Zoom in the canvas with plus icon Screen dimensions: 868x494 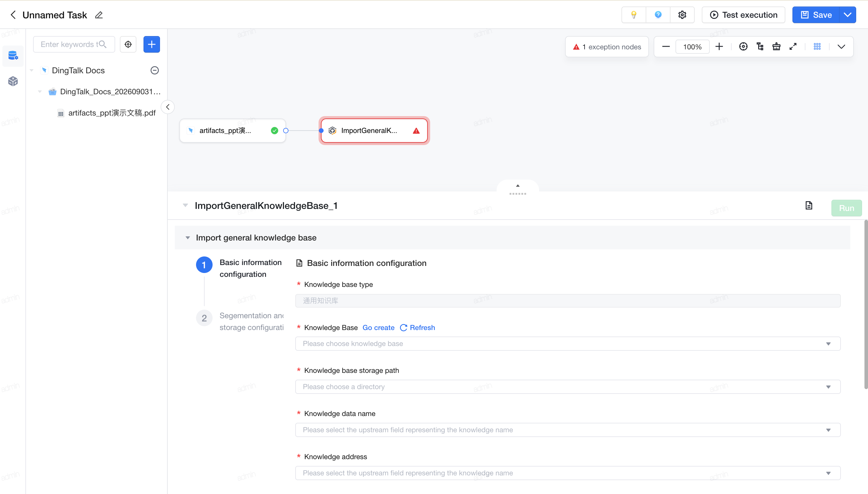pos(719,47)
